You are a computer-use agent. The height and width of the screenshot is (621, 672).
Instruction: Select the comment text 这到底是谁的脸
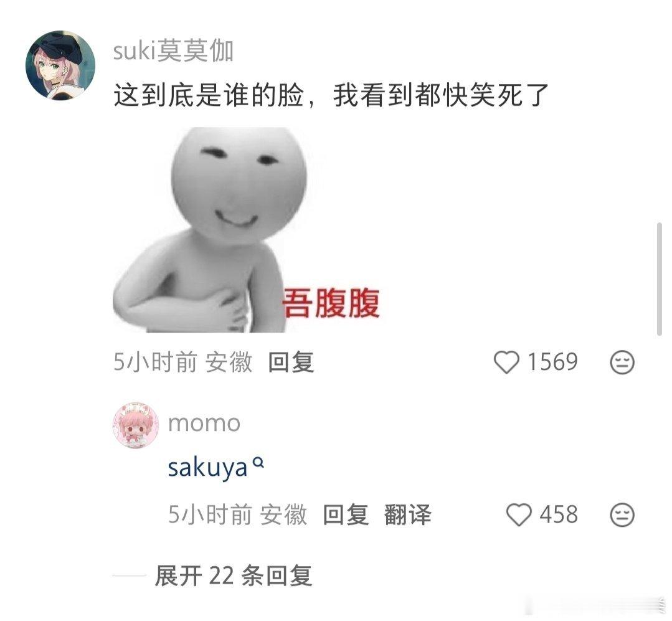click(x=209, y=95)
